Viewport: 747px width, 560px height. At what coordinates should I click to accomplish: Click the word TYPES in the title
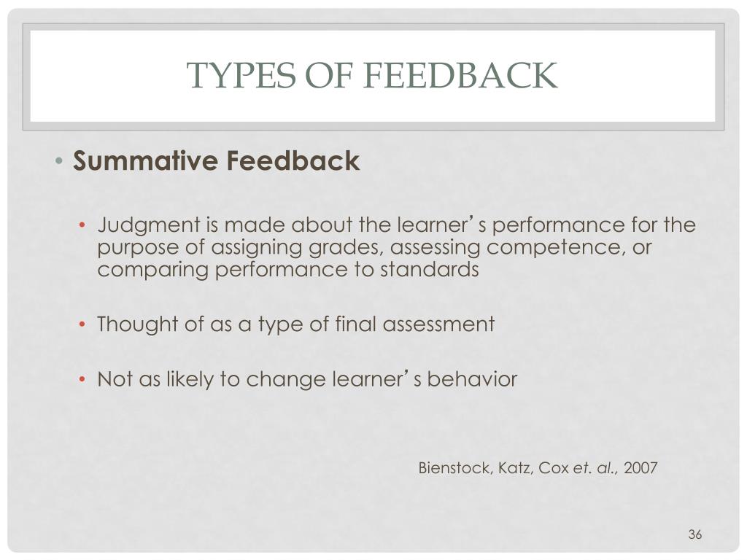click(241, 75)
